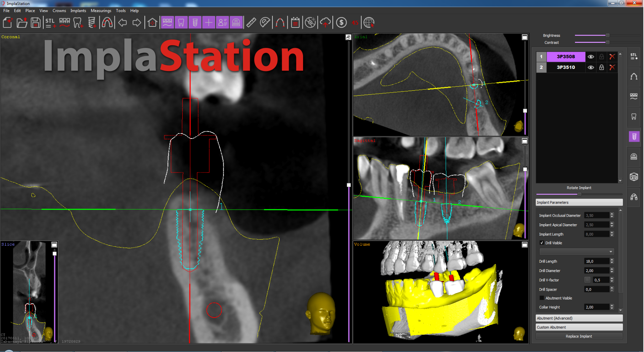The width and height of the screenshot is (644, 352).
Task: Toggle the purple patient info toolbar button
Action: (x=222, y=23)
